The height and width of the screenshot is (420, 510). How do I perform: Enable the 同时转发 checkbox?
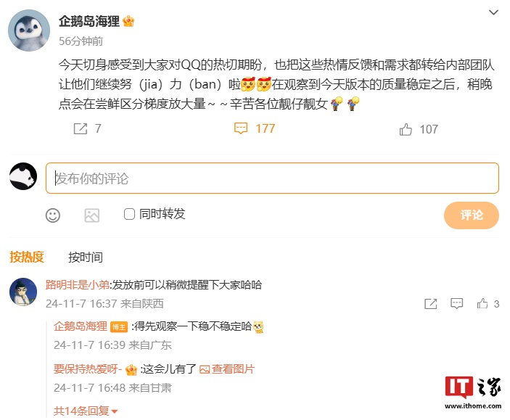(x=129, y=214)
